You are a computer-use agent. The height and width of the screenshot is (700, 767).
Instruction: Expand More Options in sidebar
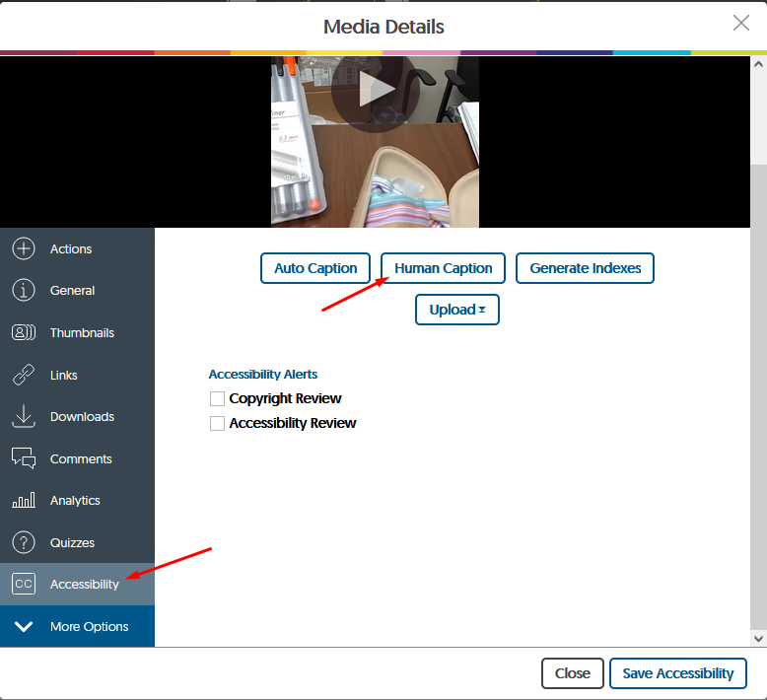(77, 627)
